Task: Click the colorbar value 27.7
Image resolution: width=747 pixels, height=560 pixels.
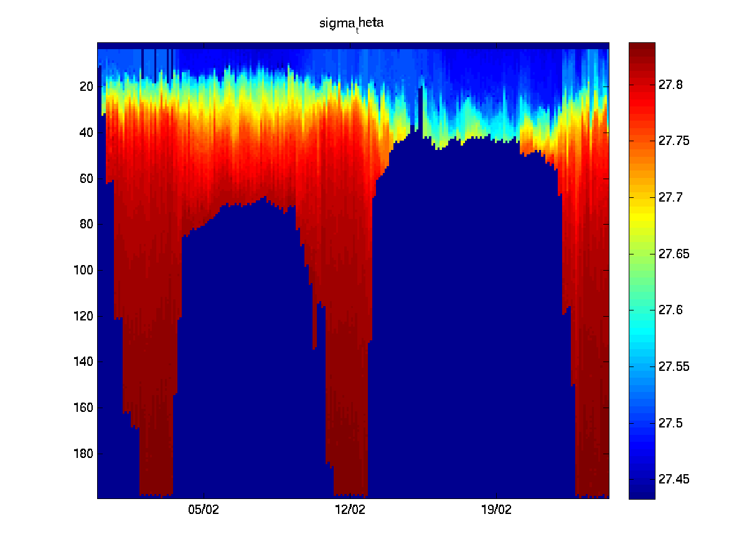Action: pyautogui.click(x=670, y=198)
